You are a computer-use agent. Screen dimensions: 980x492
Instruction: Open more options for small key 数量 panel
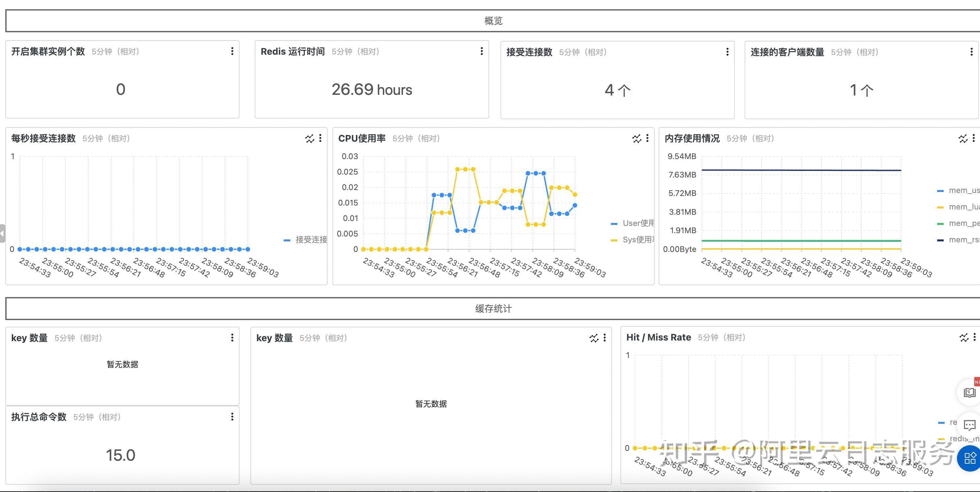(x=232, y=338)
